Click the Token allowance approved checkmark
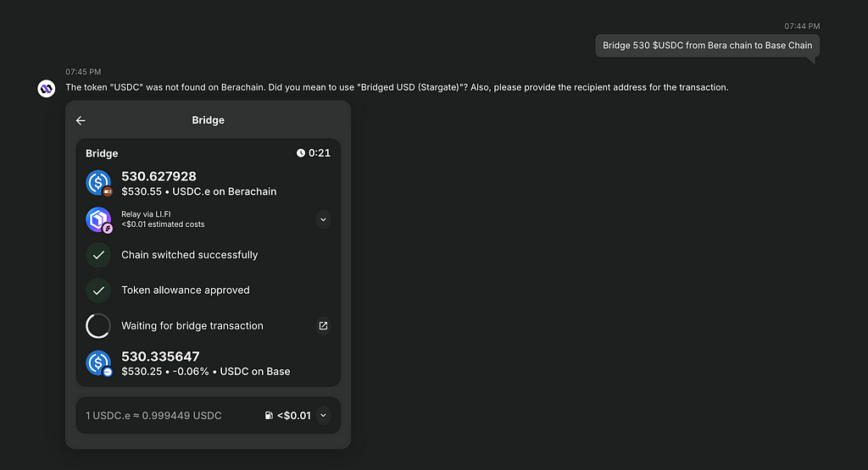 click(x=98, y=290)
